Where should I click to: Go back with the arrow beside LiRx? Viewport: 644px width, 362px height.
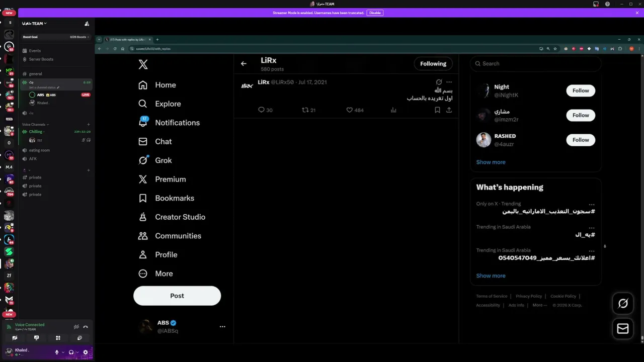tap(244, 64)
